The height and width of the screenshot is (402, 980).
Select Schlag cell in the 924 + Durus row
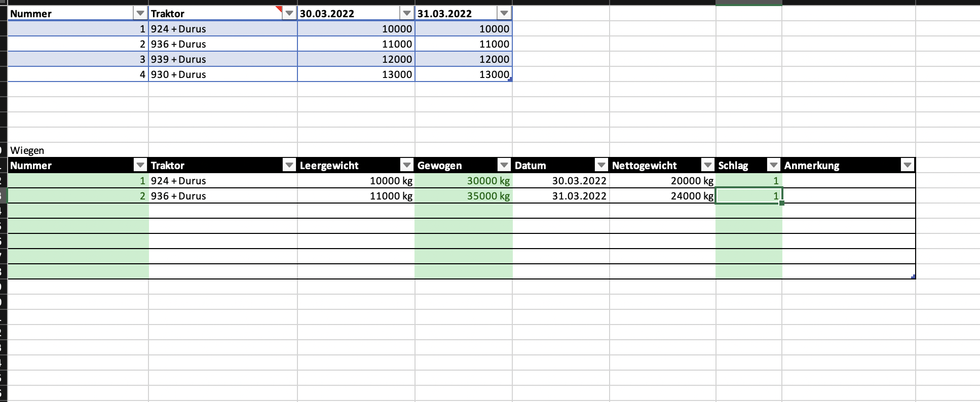pyautogui.click(x=749, y=181)
